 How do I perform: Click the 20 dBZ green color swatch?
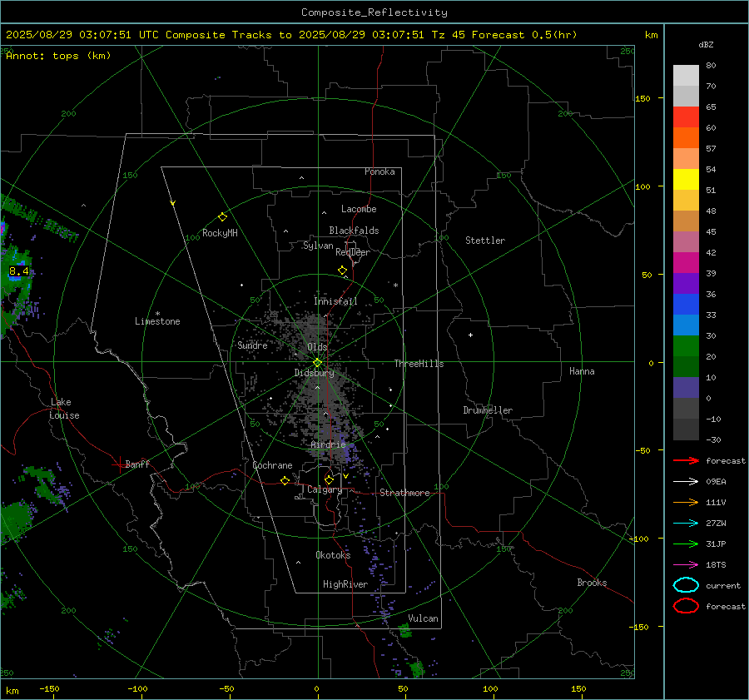tap(686, 346)
